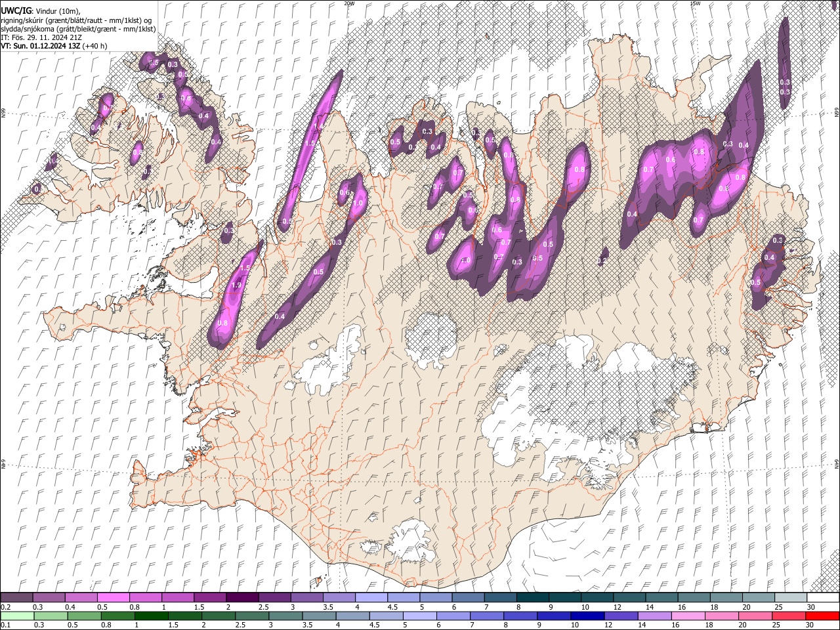Click the 0.1 label under the rain legend
840x630 pixels.
(5, 625)
